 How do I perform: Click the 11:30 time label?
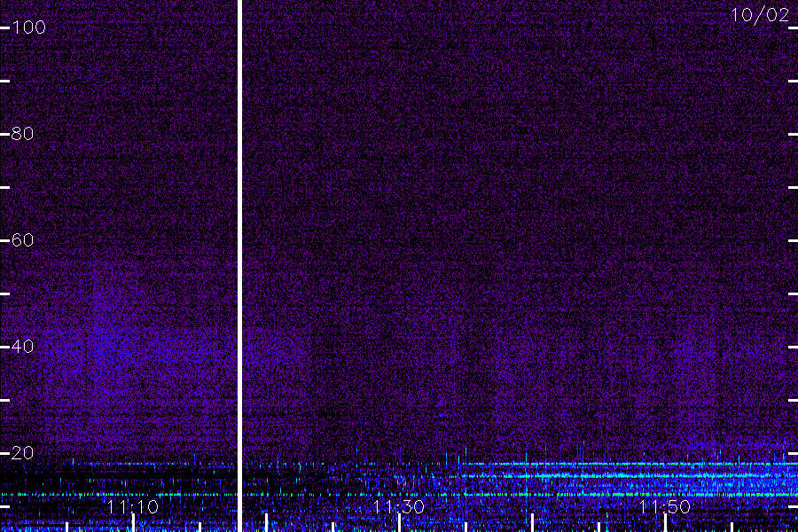click(398, 506)
